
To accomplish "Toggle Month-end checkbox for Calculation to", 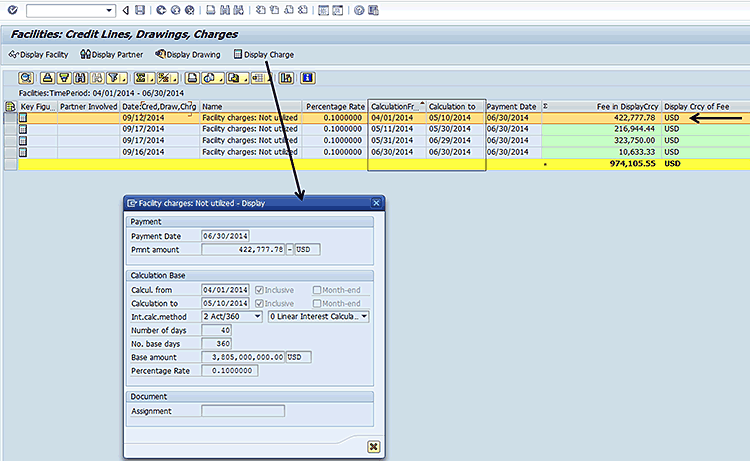I will click(x=317, y=303).
